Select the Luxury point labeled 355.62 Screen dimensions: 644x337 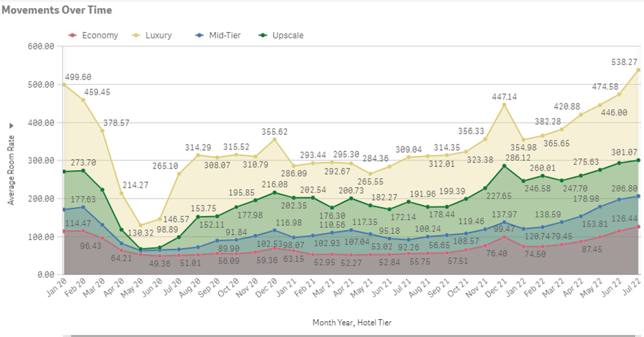(275, 140)
